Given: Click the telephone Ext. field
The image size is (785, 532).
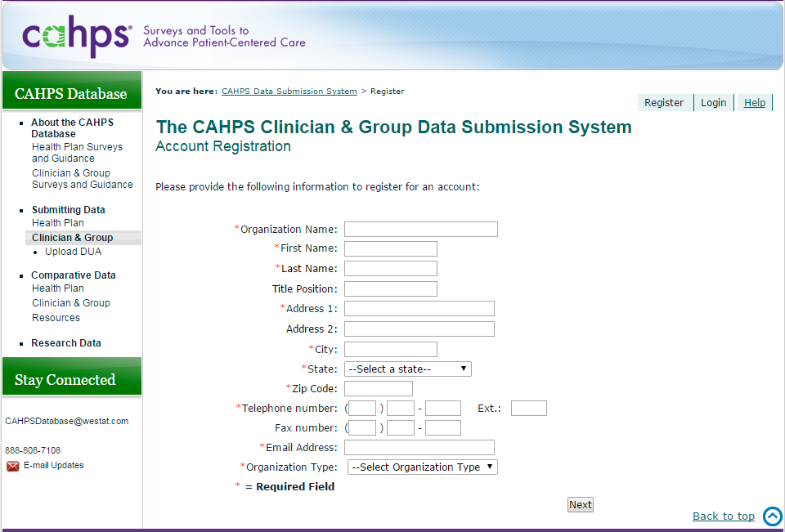Looking at the screenshot, I should (x=529, y=409).
